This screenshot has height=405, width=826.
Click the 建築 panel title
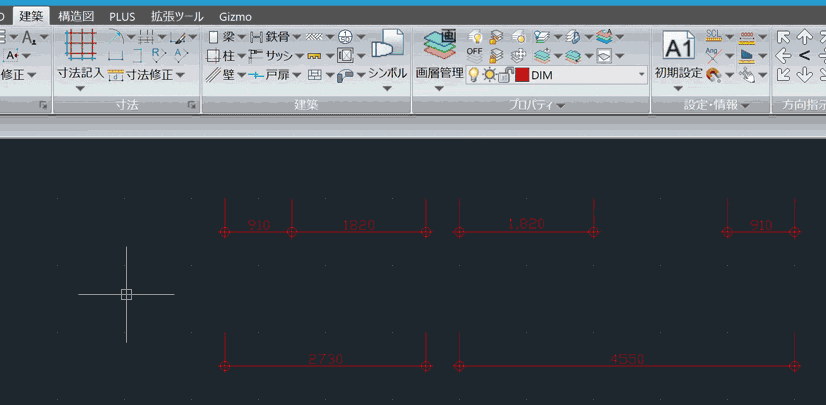tap(306, 106)
